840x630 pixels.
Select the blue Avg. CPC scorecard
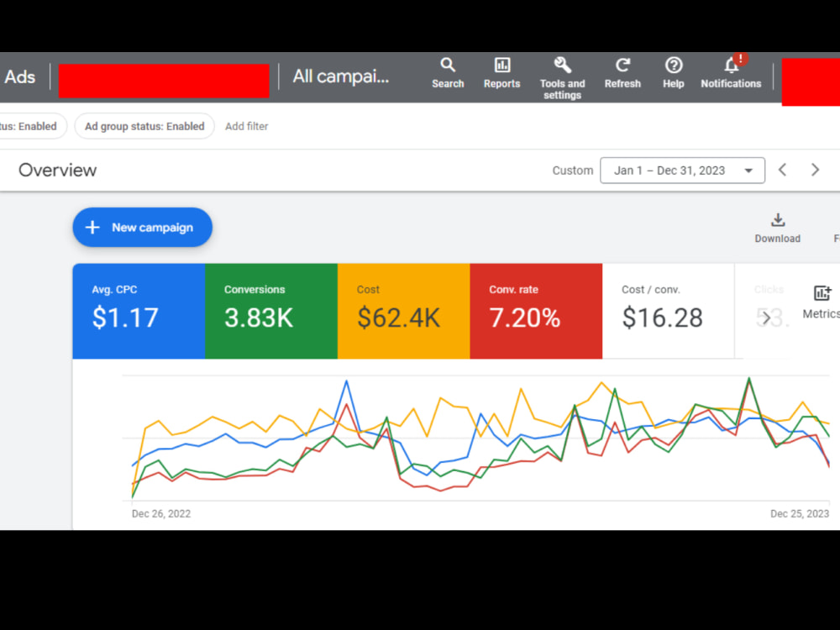click(139, 311)
